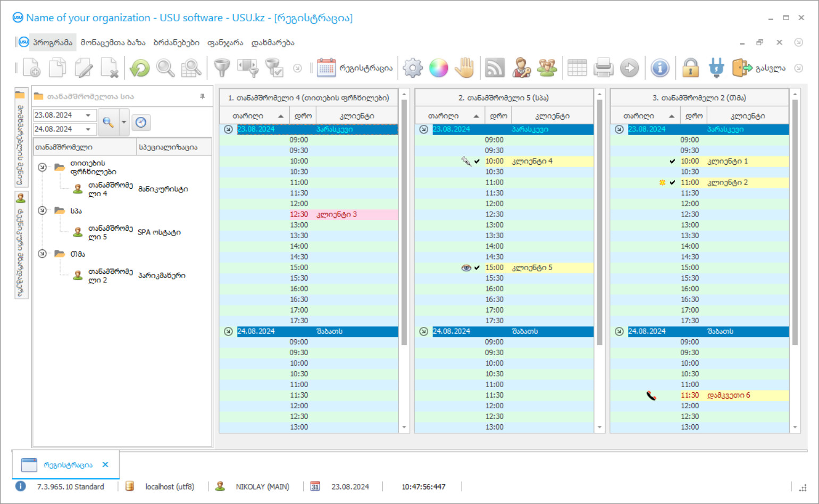Click the RSS feed icon

click(x=495, y=68)
